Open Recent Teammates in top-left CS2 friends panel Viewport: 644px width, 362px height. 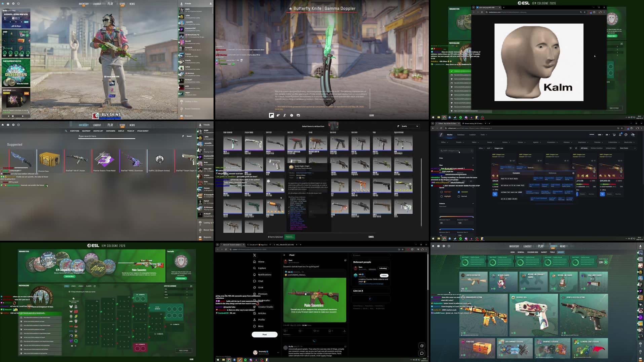[192, 109]
